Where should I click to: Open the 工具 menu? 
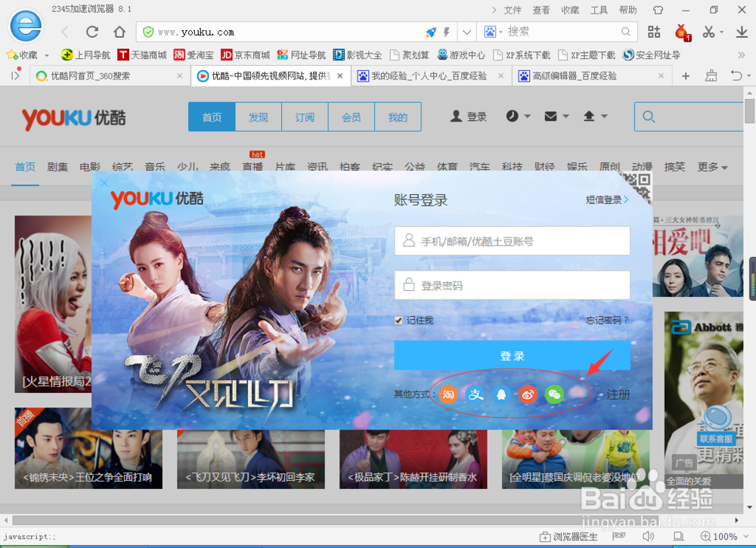[x=599, y=10]
